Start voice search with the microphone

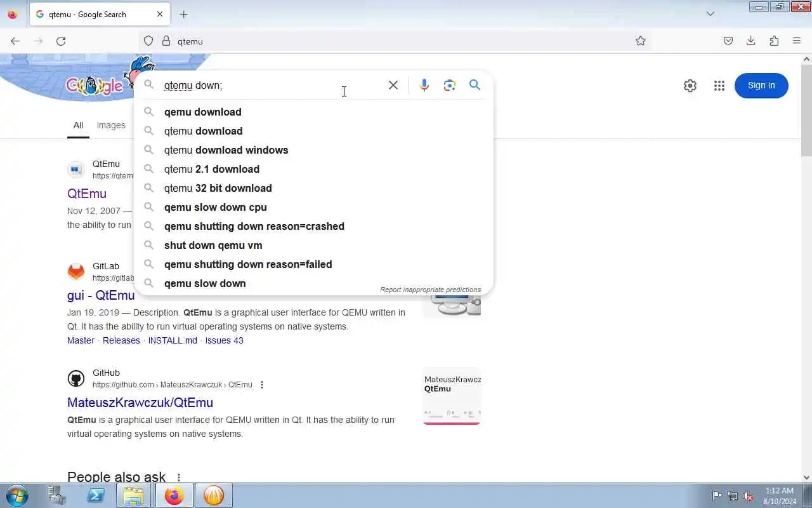click(x=424, y=85)
